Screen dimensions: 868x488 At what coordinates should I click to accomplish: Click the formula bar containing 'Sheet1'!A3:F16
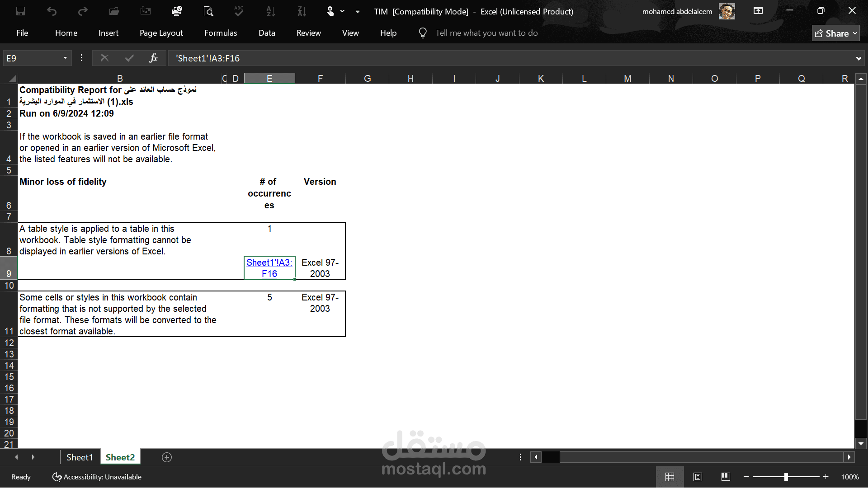point(511,58)
